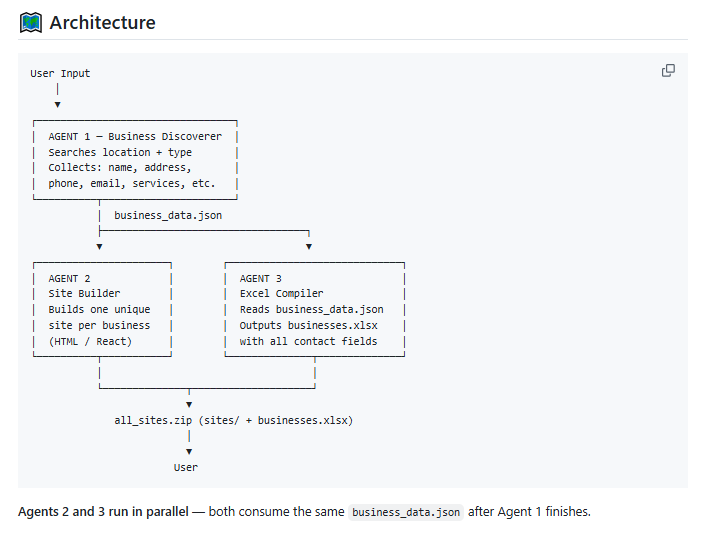The image size is (701, 536).
Task: Click 'Collects: name, address,' line
Action: (x=120, y=168)
